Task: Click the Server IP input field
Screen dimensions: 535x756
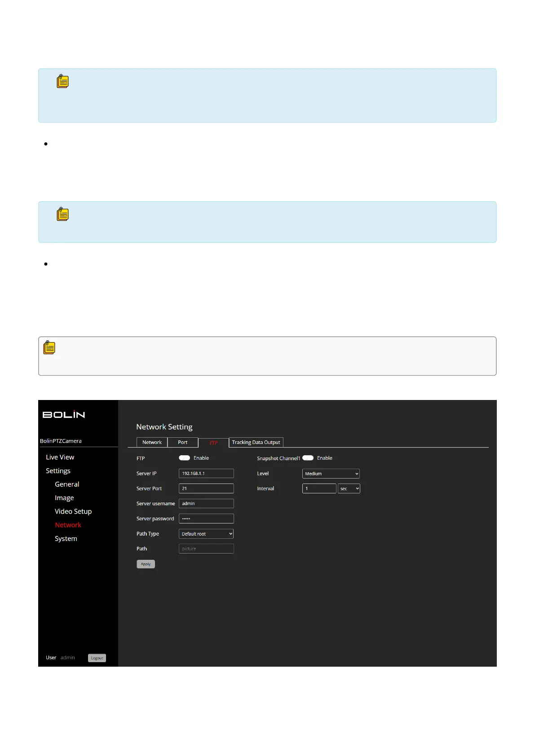Action: pos(206,474)
